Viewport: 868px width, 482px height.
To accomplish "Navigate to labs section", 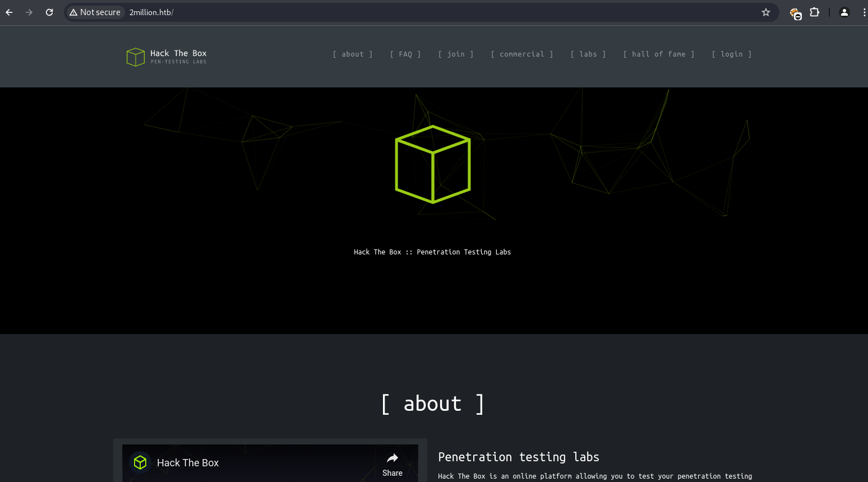I will (x=588, y=54).
